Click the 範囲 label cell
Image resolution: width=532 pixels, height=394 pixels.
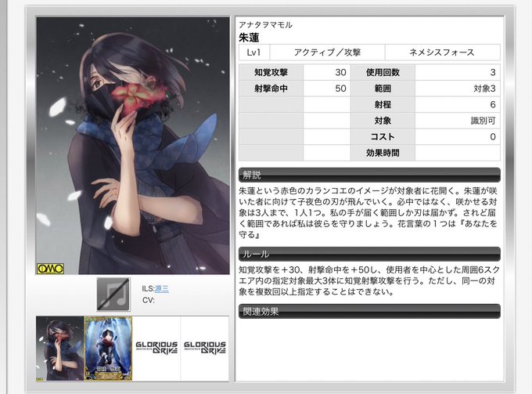pos(383,89)
